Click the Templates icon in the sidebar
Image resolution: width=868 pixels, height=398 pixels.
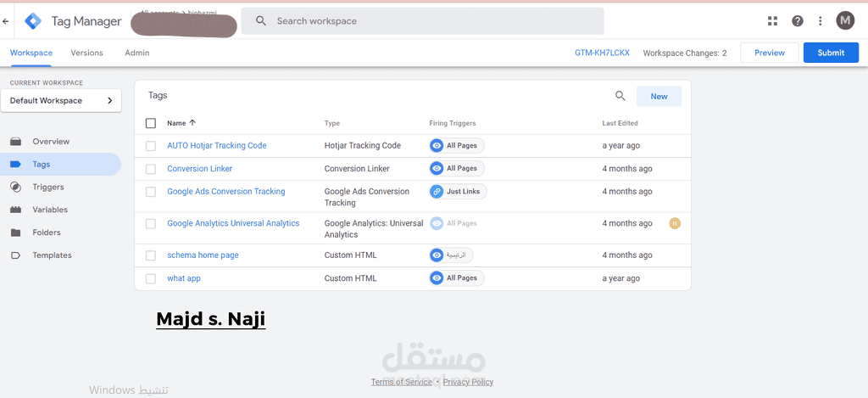point(15,255)
